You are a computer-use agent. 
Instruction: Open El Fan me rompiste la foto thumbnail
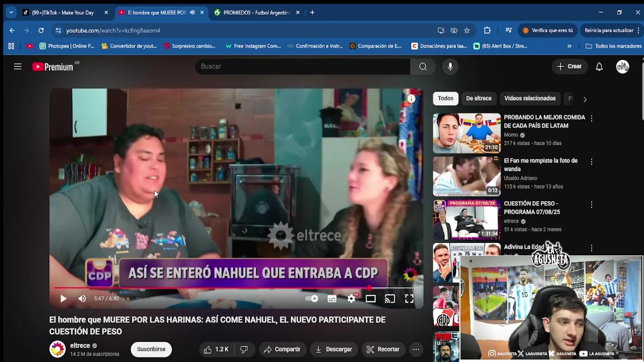[467, 176]
